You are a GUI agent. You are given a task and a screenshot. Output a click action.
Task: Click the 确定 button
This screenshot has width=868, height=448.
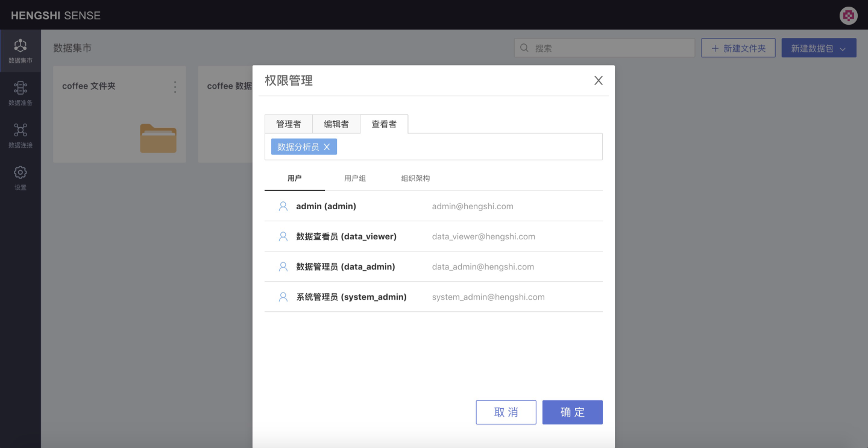[572, 412]
